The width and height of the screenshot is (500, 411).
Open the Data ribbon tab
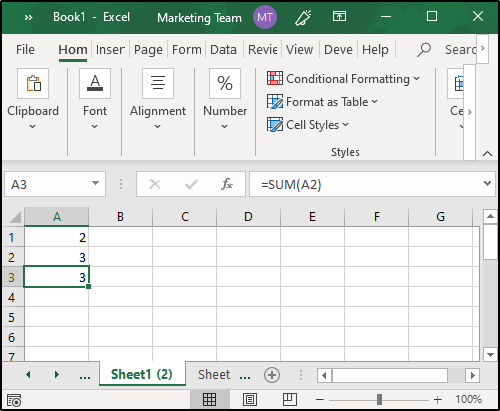coord(223,50)
